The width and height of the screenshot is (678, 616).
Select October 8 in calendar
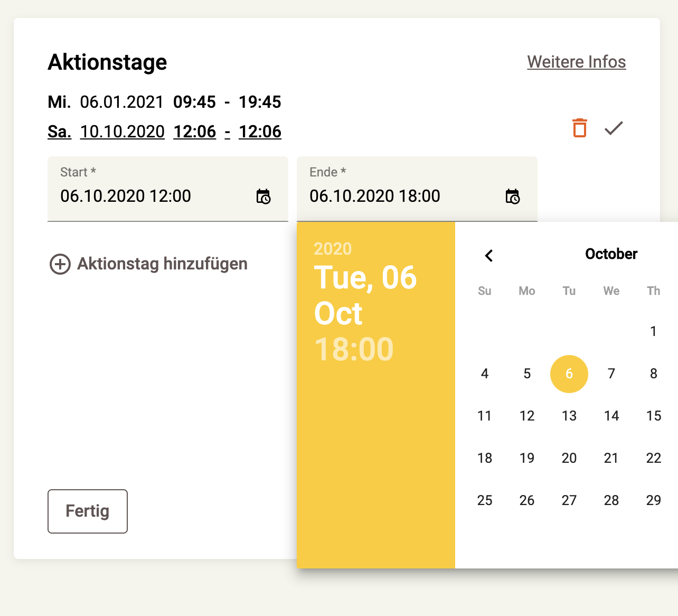point(654,374)
